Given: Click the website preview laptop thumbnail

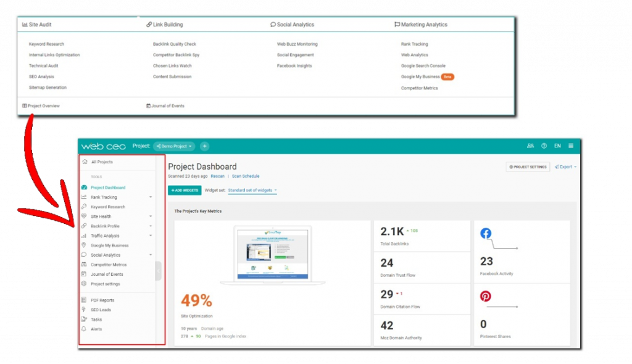Looking at the screenshot, I should [273, 255].
